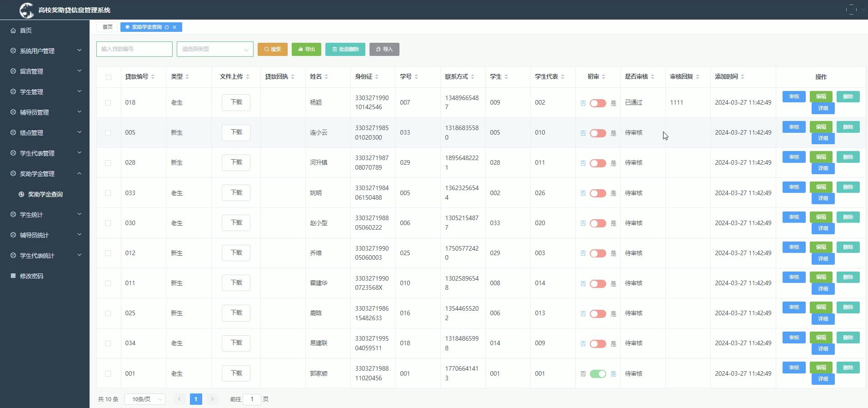Screen dimensions: 868x408
Task: Click the 前往 page number input
Action: [252, 399]
